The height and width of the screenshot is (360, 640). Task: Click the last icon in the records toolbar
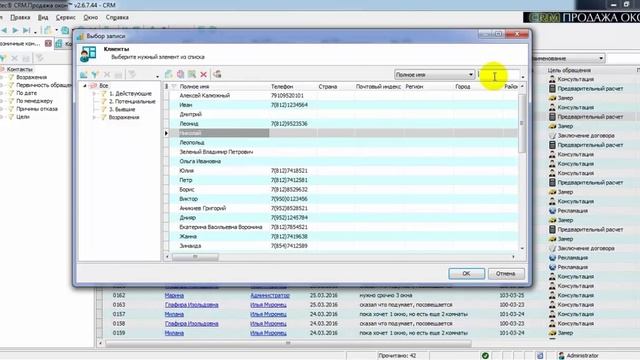[x=217, y=74]
